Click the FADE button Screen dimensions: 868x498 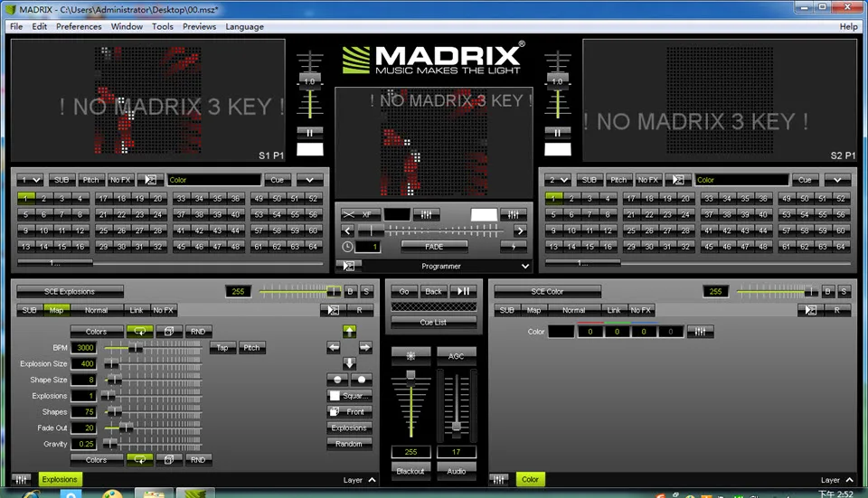click(x=434, y=247)
